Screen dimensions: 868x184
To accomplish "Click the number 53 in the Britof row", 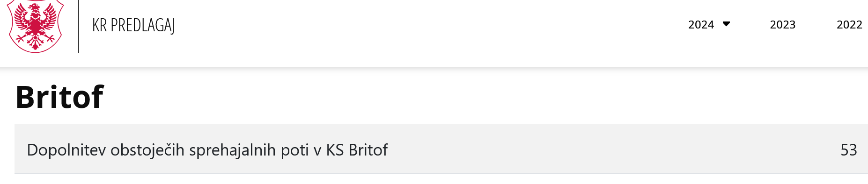I will click(x=848, y=150).
